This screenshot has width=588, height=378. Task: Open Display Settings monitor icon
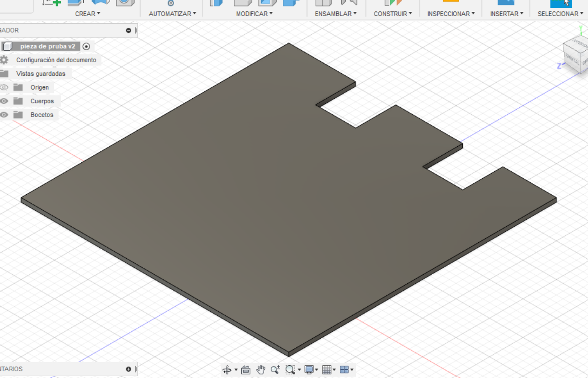[309, 370]
